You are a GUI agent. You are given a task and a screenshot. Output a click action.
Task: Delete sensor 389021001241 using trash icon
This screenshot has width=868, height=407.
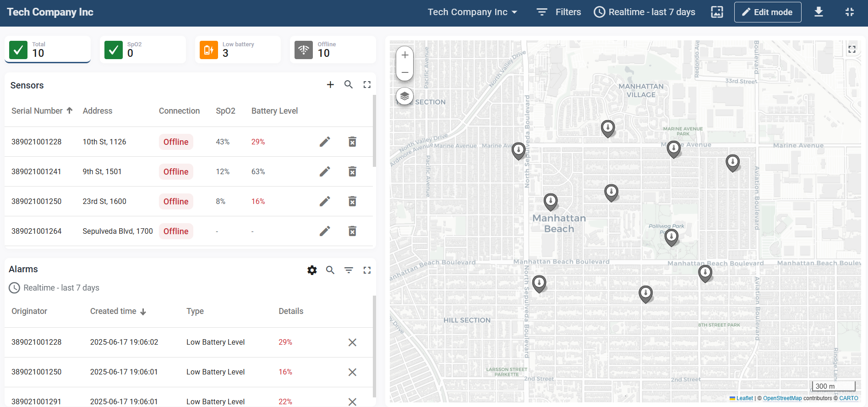pyautogui.click(x=352, y=172)
